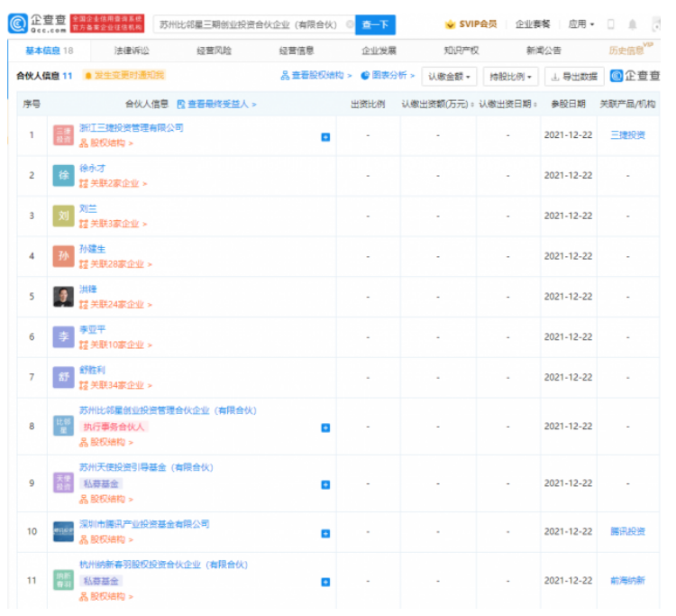The height and width of the screenshot is (616, 676).
Task: Clear the search box text
Action: coord(350,24)
